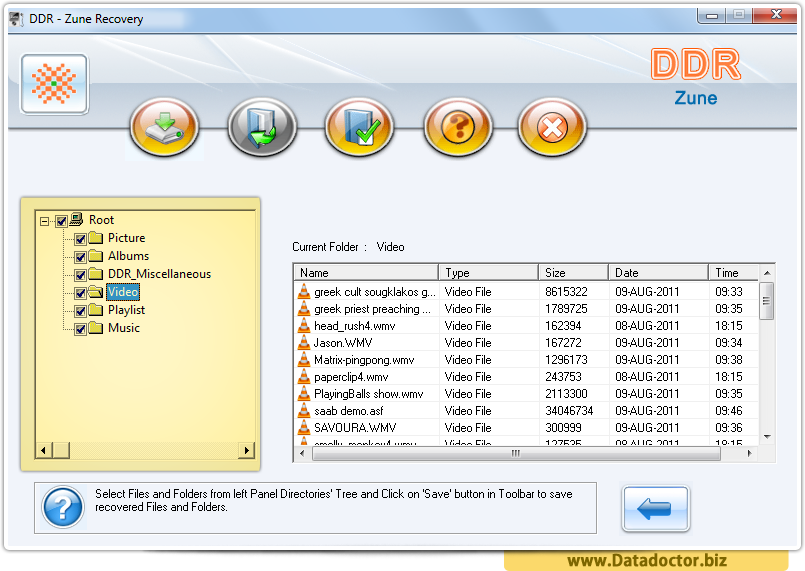Select the Picture tree item
This screenshot has height=571, width=805.
coord(126,238)
